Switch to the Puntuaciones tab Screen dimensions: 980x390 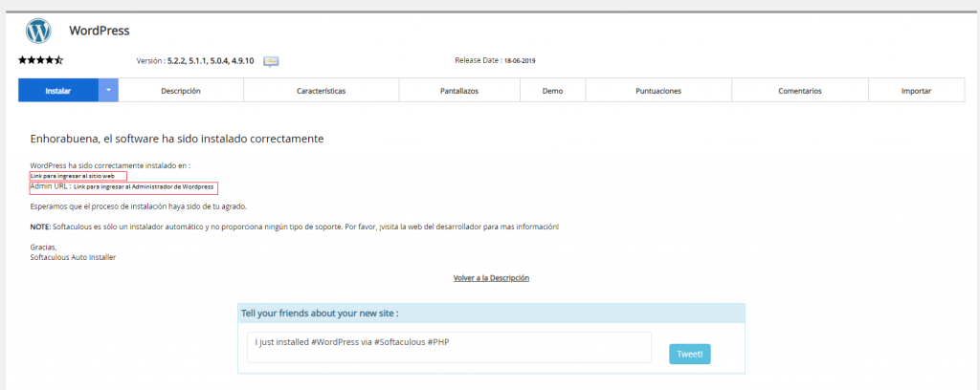point(658,91)
